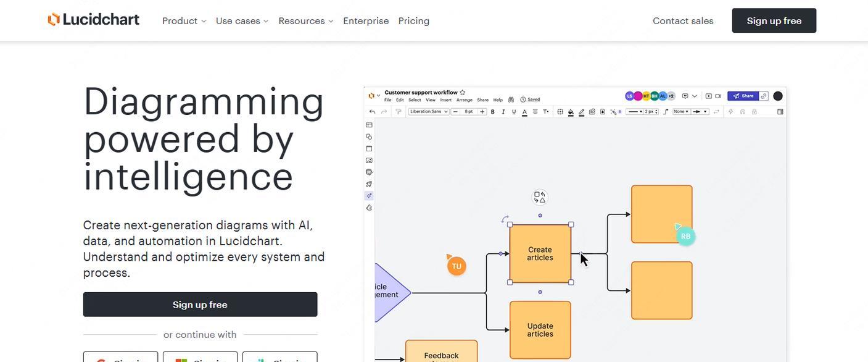868x362 pixels.
Task: Open the Insert menu in diagram editor
Action: (446, 99)
